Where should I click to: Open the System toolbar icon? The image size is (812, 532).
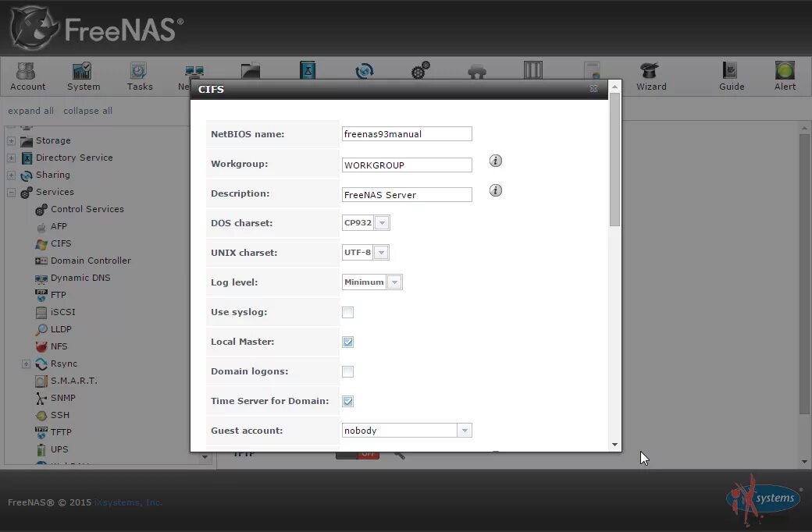[x=84, y=76]
